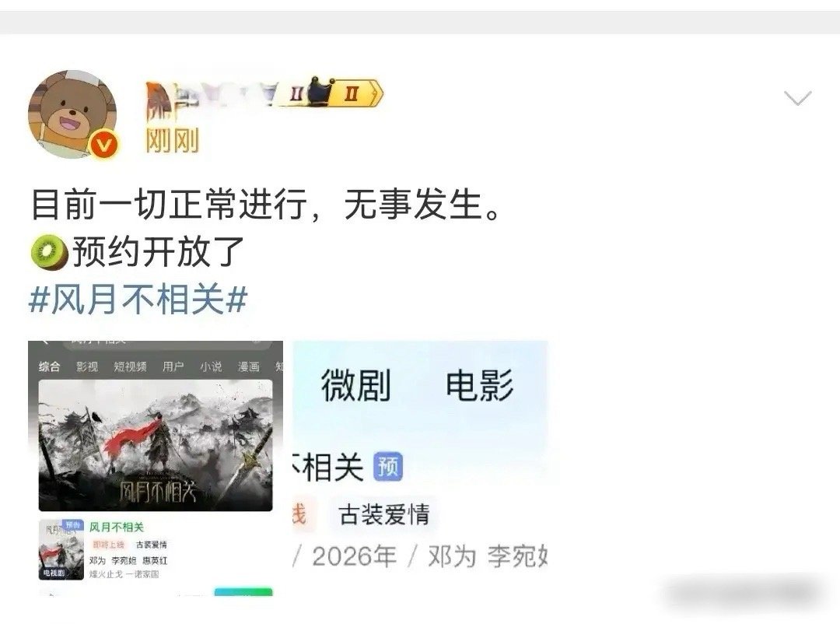Viewport: 840px width, 624px height.
Task: Expand the post options chevron
Action: pyautogui.click(x=798, y=98)
